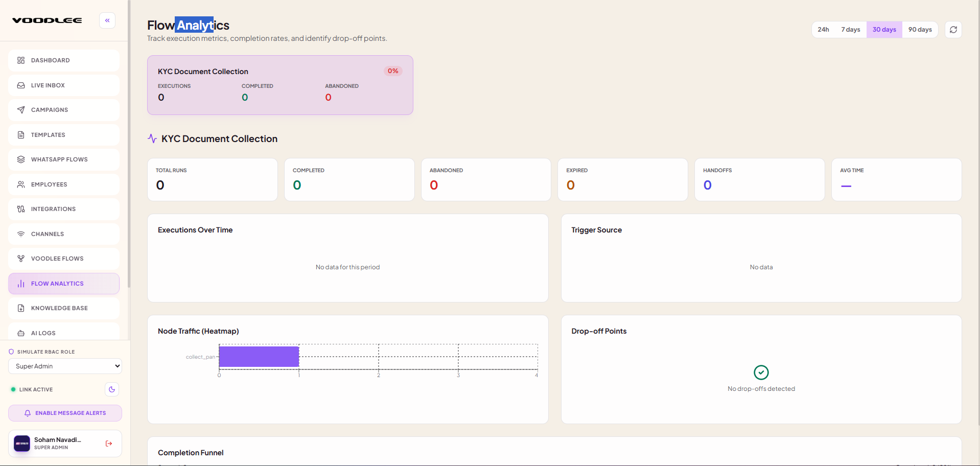980x466 pixels.
Task: Click the logout icon next to Soham Navadi
Action: (109, 444)
